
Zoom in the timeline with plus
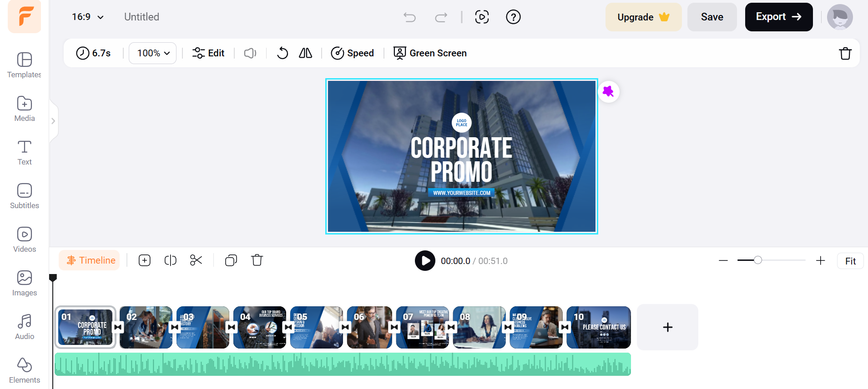[820, 261]
